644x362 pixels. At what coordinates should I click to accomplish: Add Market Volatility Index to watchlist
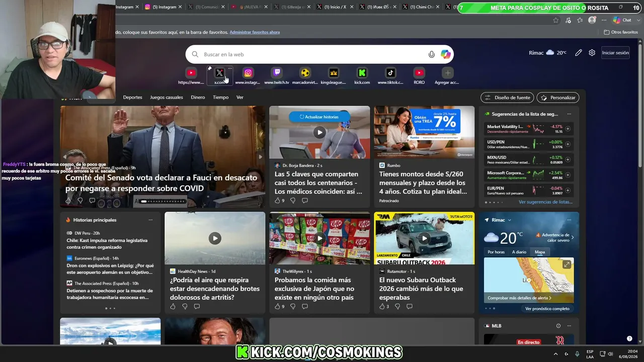click(568, 129)
